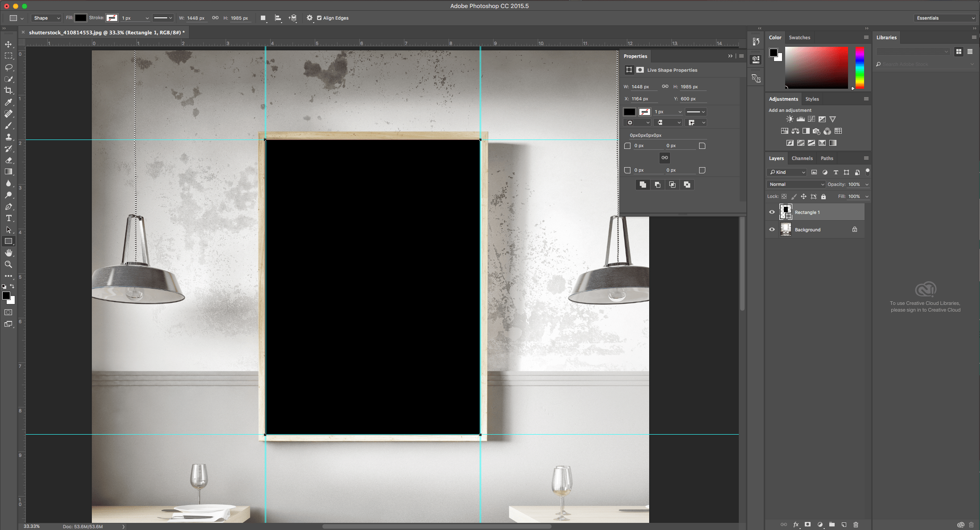
Task: Select the Pen tool
Action: point(9,206)
